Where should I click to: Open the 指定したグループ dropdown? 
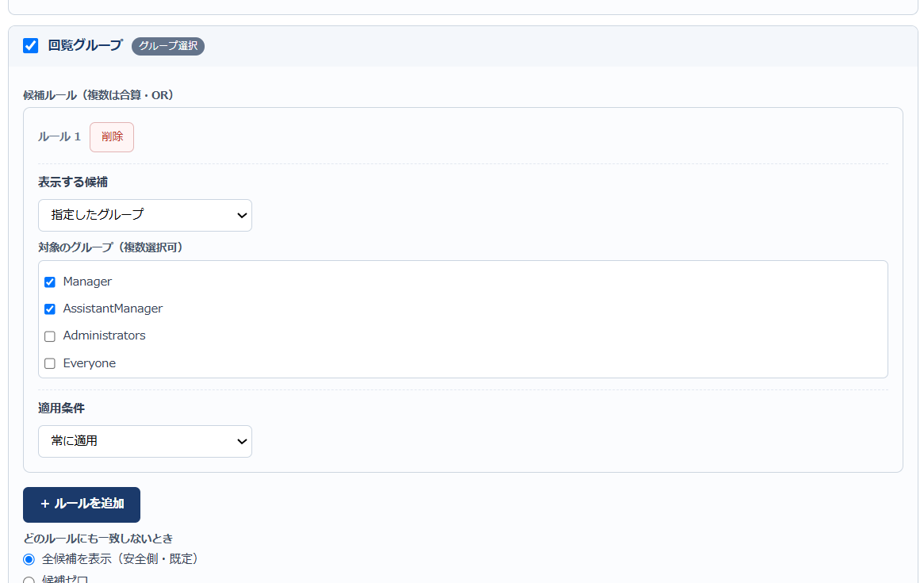[145, 215]
